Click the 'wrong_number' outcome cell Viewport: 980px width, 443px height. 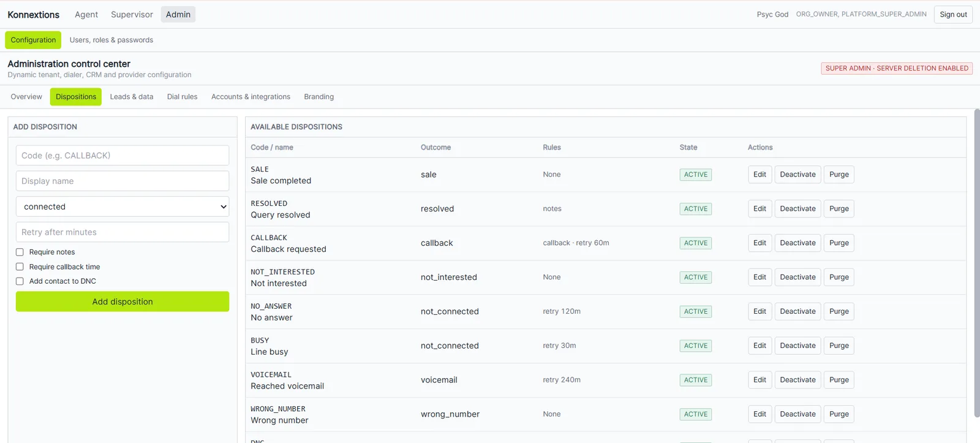[x=450, y=414]
